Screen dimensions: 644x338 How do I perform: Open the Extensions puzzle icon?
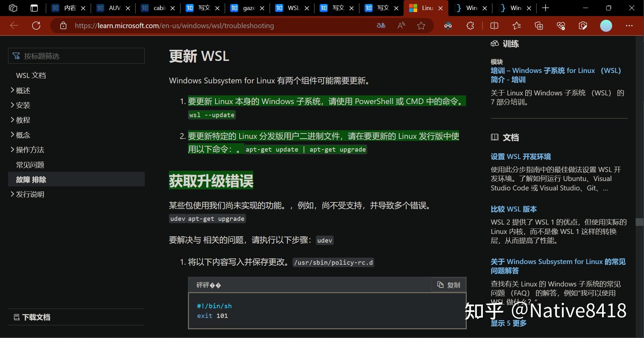point(470,25)
